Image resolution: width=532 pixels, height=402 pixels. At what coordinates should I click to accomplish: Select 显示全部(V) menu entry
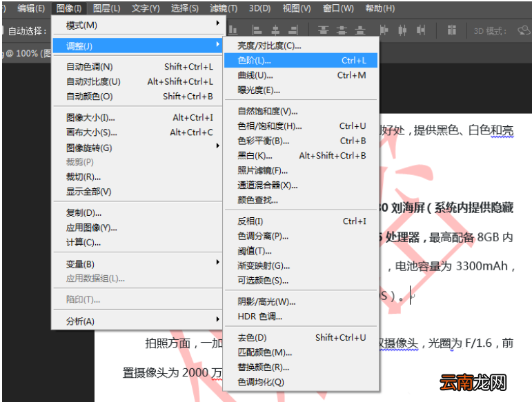(x=137, y=192)
